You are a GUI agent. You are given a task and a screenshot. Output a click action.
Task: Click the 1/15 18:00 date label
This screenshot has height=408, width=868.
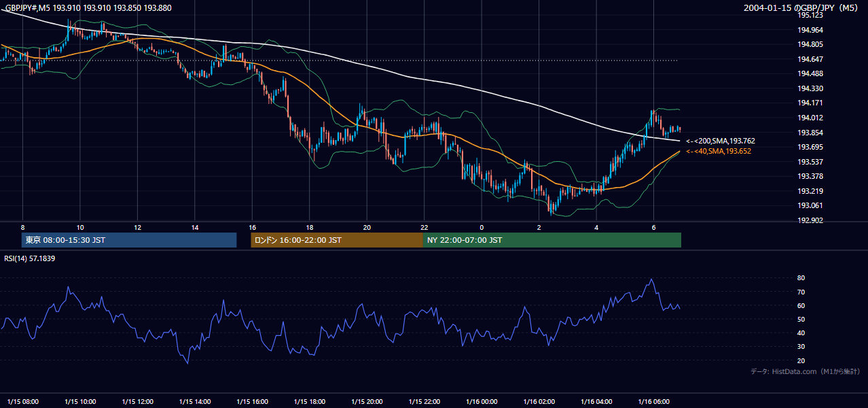click(x=310, y=401)
